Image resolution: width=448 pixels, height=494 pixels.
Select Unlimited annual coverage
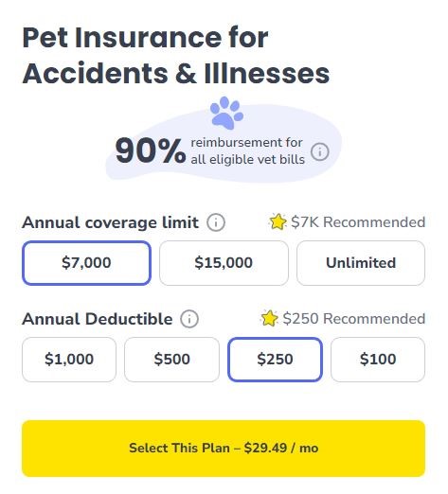[361, 263]
